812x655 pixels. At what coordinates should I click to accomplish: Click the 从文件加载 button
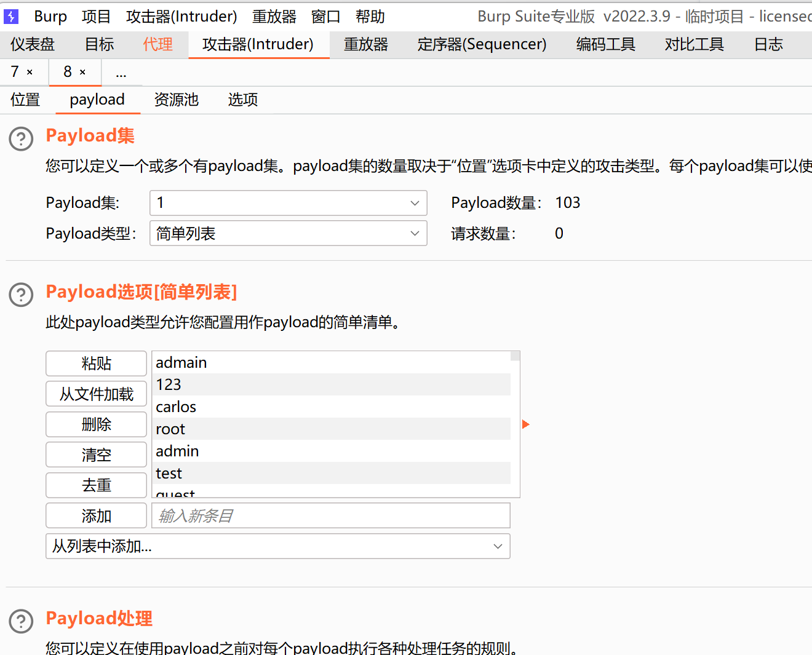pyautogui.click(x=96, y=394)
